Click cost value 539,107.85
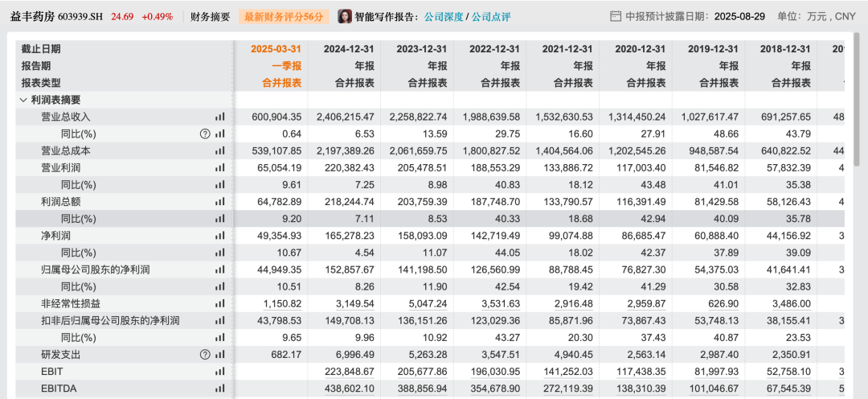The width and height of the screenshot is (868, 399). tap(278, 150)
